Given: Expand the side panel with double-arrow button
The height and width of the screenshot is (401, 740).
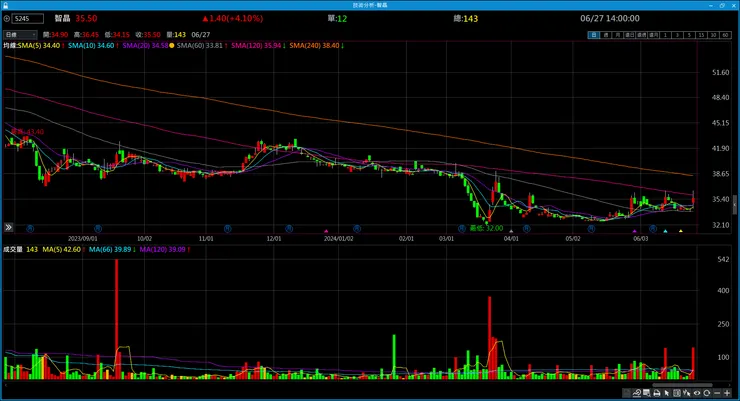Looking at the screenshot, I should [8, 227].
